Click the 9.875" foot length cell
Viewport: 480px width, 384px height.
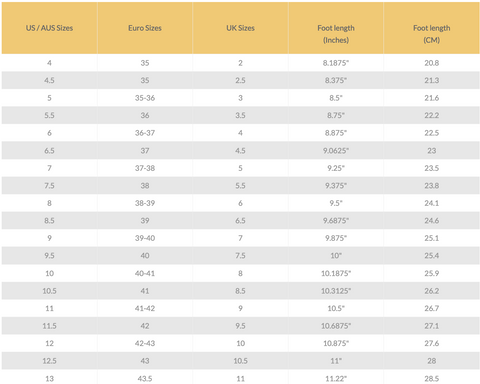point(336,238)
